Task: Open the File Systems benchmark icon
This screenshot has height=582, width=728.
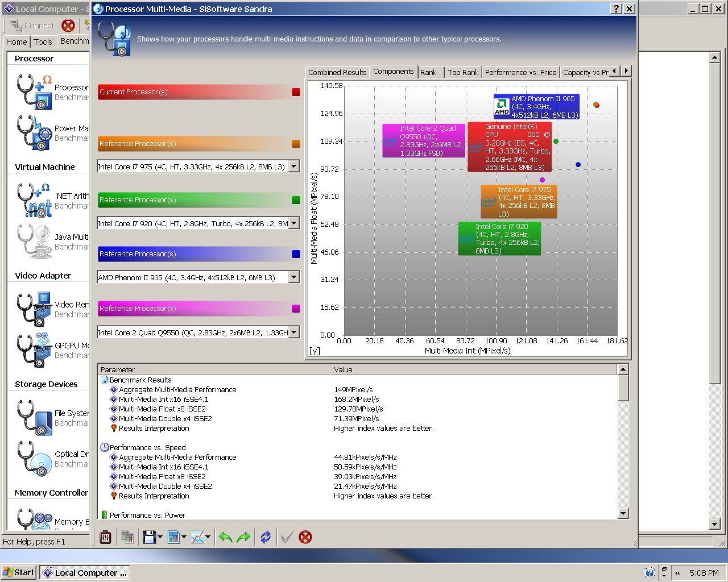Action: [34, 418]
